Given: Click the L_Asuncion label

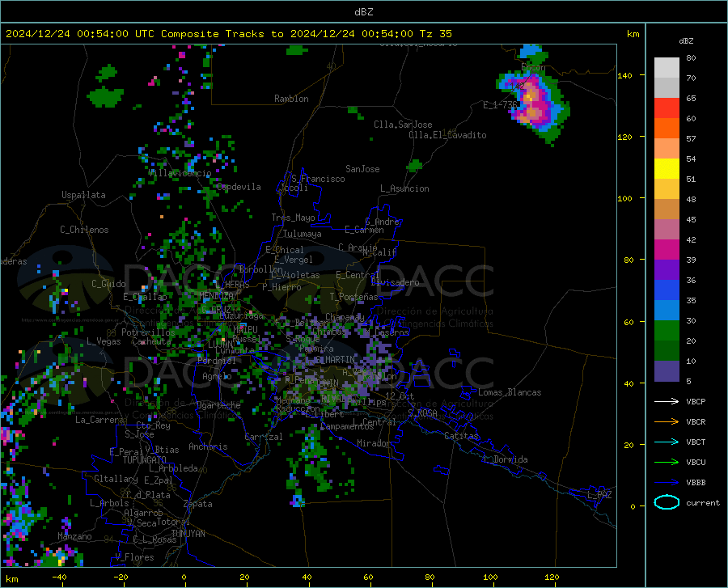Looking at the screenshot, I should pyautogui.click(x=404, y=188).
